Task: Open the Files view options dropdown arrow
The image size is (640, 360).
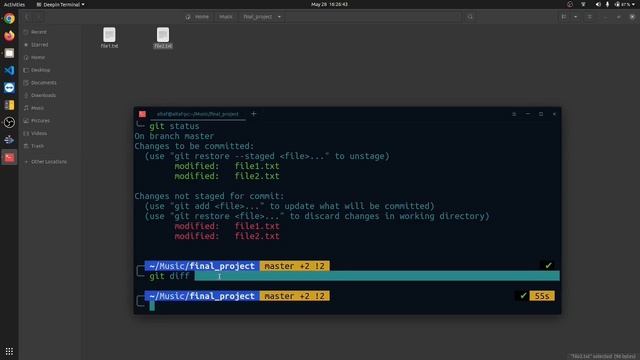Action: coord(576,17)
